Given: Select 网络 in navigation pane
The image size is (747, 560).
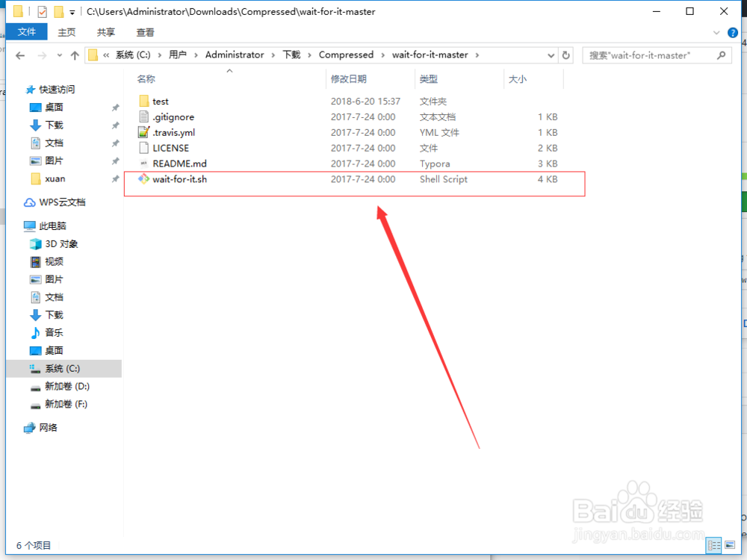Looking at the screenshot, I should pos(48,428).
